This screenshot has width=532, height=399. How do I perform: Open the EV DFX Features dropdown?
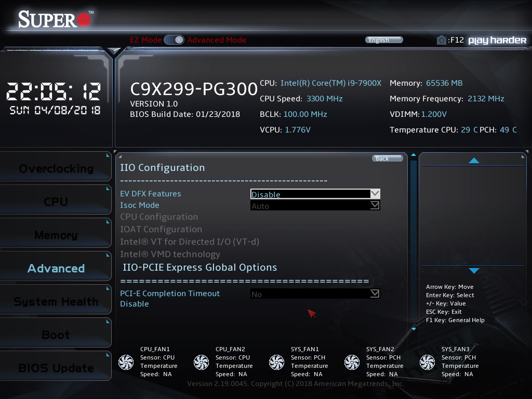315,194
